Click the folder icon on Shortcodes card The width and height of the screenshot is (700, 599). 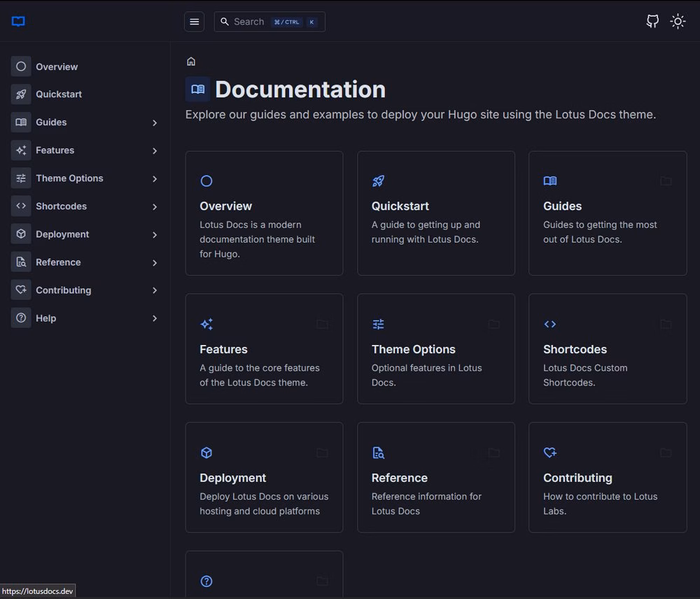tap(666, 324)
